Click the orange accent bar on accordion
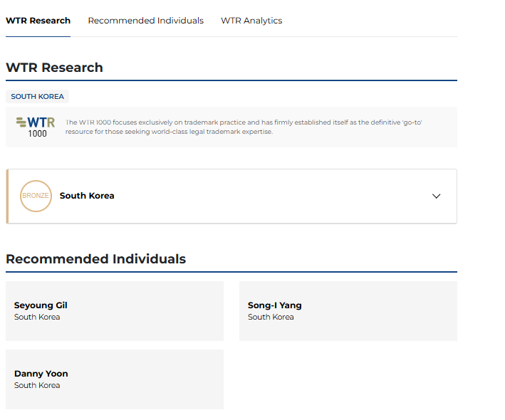The width and height of the screenshot is (505, 420). click(x=7, y=196)
